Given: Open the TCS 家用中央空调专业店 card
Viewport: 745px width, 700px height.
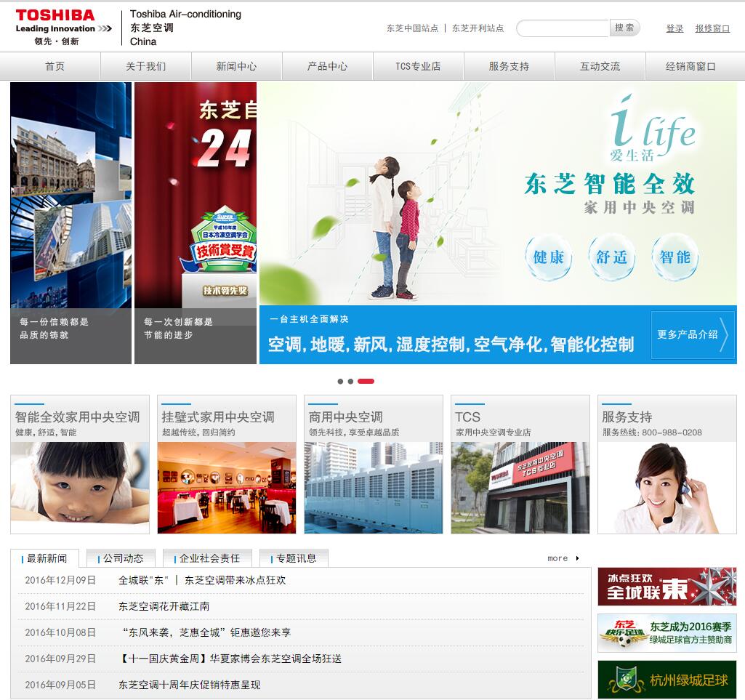Looking at the screenshot, I should (x=520, y=464).
